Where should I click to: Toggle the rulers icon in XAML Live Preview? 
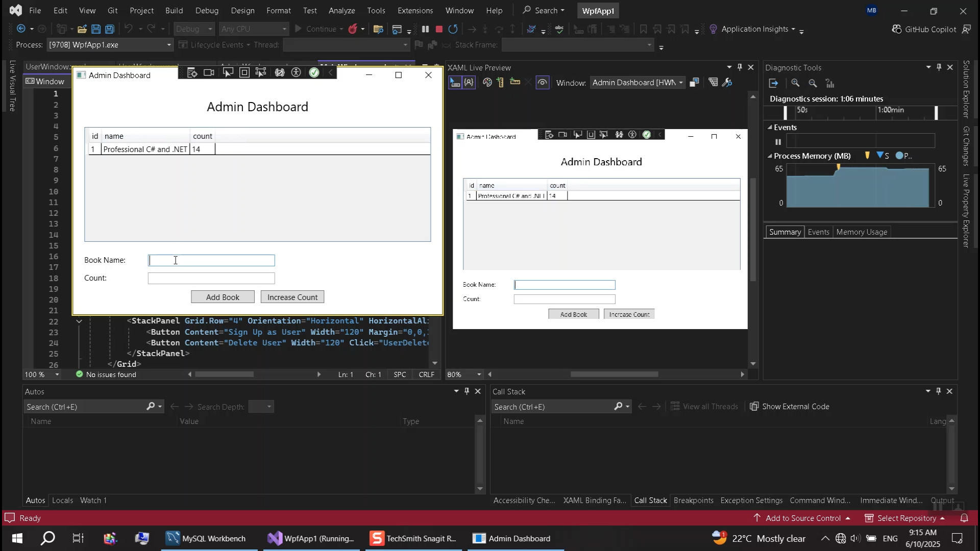point(500,82)
